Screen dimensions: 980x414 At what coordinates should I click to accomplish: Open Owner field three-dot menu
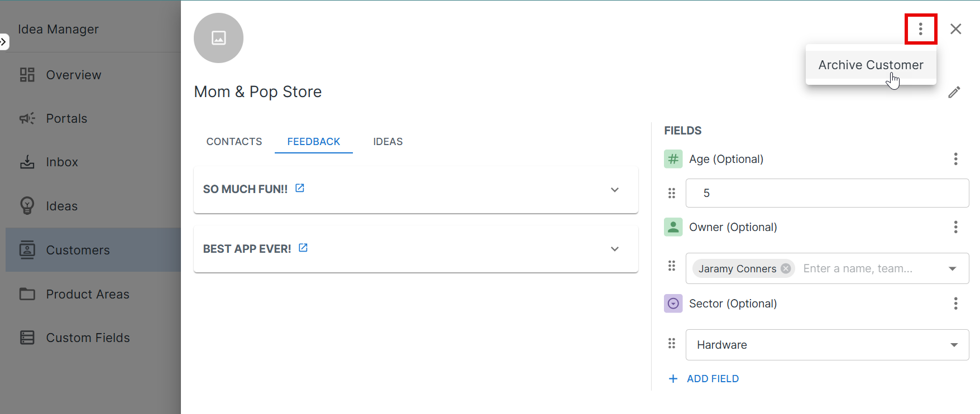click(955, 227)
